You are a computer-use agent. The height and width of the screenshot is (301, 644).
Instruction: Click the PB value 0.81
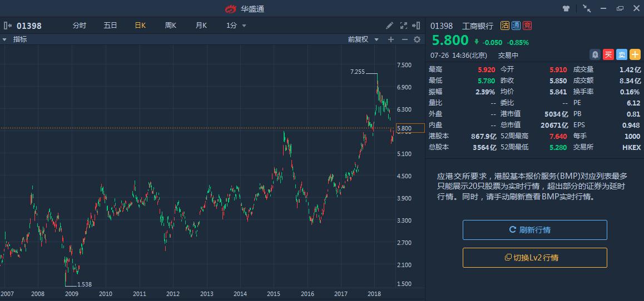click(x=633, y=114)
